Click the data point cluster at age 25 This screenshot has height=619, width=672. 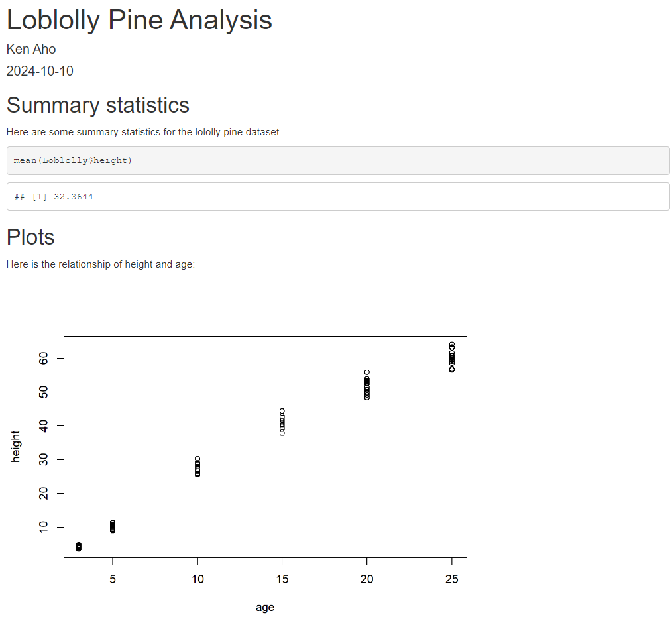pos(452,357)
